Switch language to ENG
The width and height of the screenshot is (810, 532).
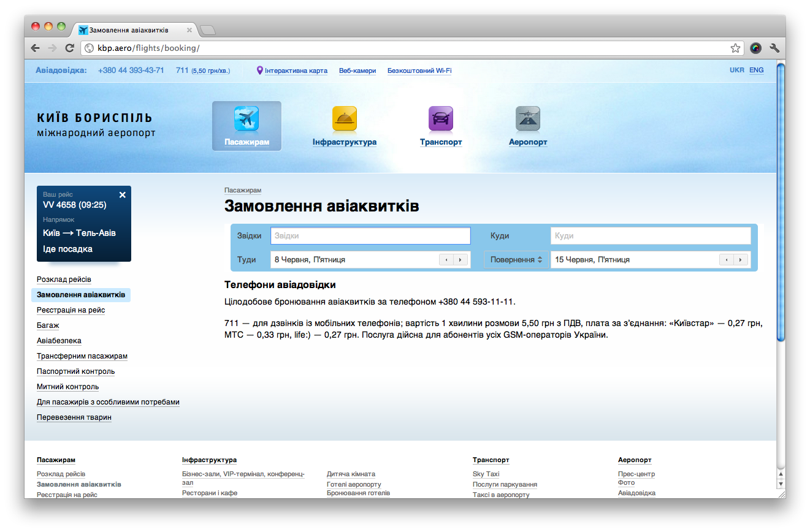pos(757,70)
